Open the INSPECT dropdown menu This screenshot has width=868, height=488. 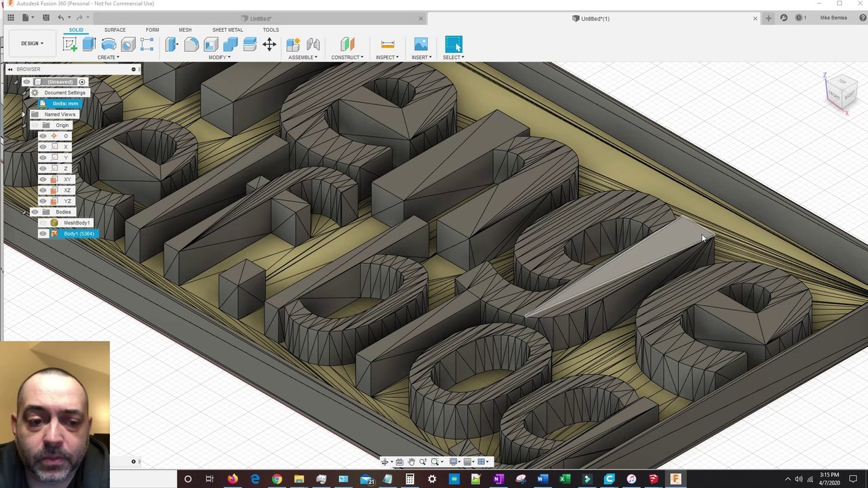pos(387,58)
